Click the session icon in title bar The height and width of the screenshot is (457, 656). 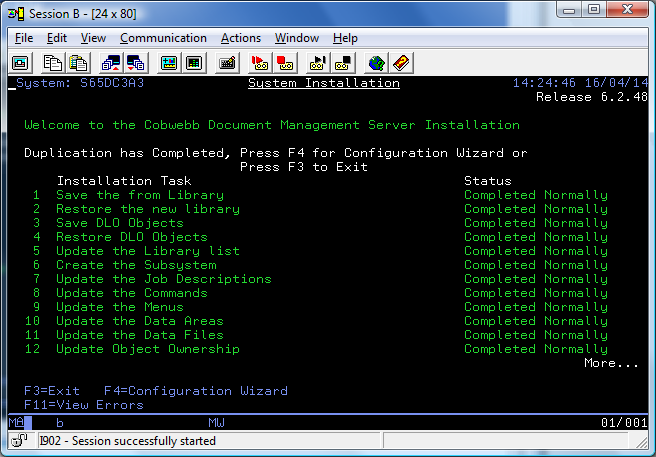tap(16, 14)
